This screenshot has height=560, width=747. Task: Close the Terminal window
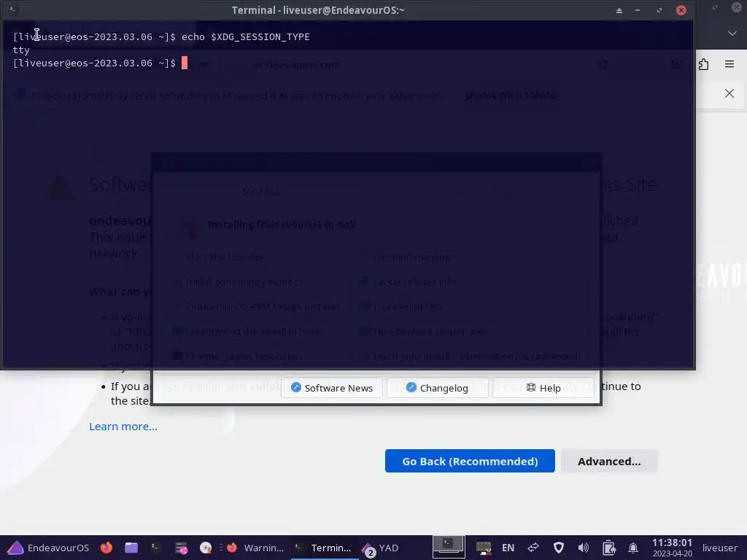point(681,10)
